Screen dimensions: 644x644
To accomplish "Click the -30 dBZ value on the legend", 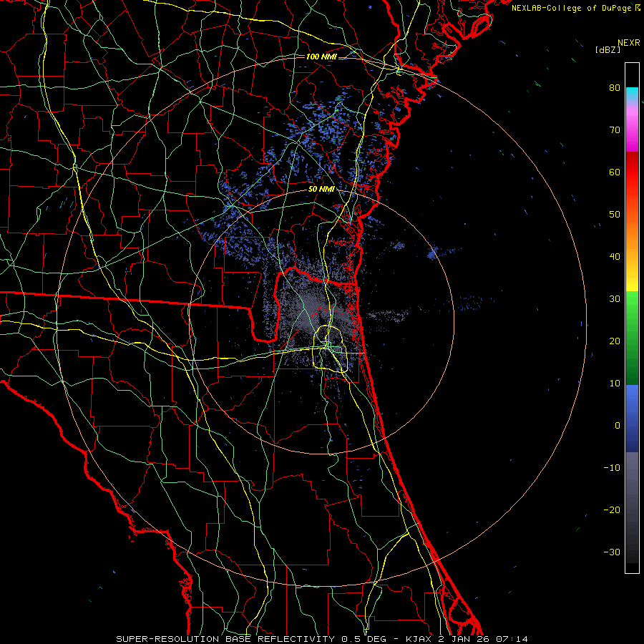I will 612,552.
